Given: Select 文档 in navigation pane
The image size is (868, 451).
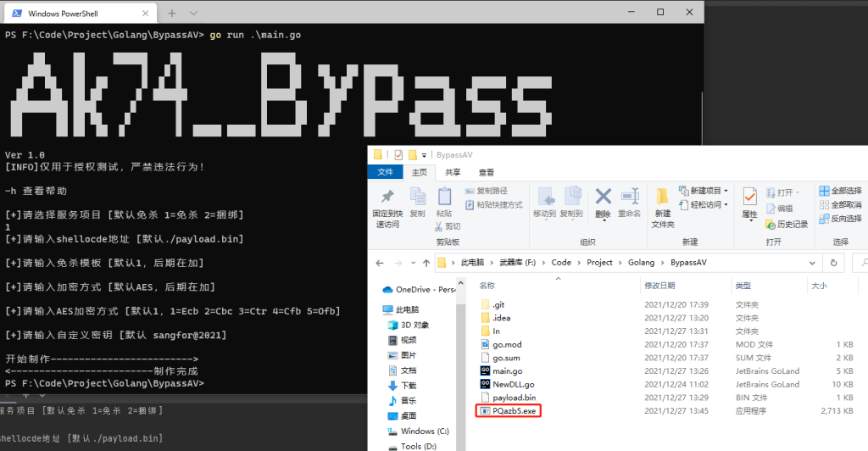Looking at the screenshot, I should (402, 370).
